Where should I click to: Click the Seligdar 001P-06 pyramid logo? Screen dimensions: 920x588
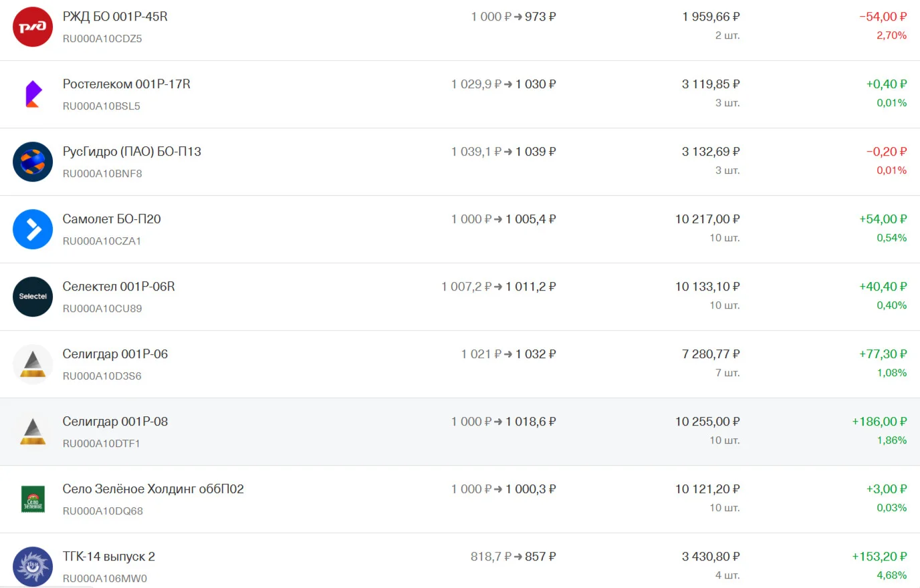point(33,364)
